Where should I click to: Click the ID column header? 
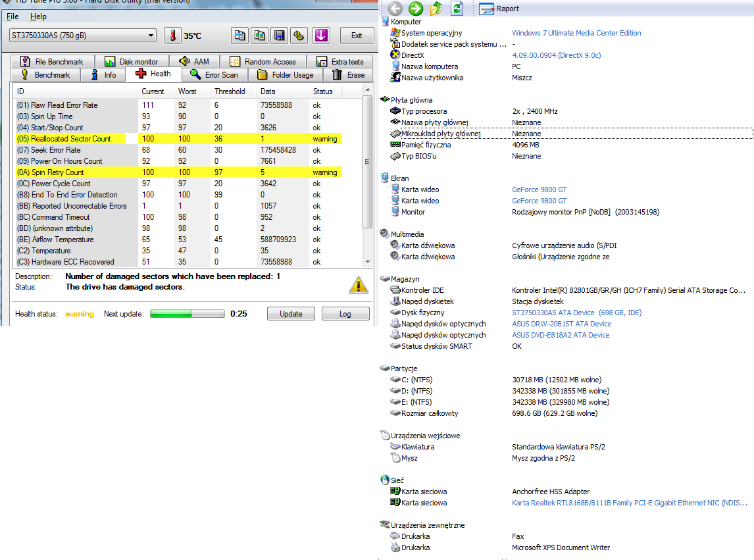[x=76, y=91]
